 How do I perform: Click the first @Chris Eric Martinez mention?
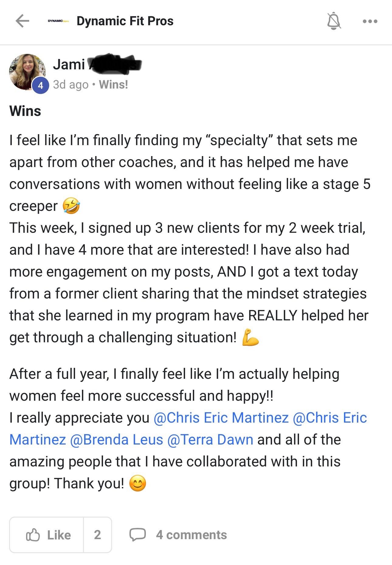pyautogui.click(x=221, y=418)
